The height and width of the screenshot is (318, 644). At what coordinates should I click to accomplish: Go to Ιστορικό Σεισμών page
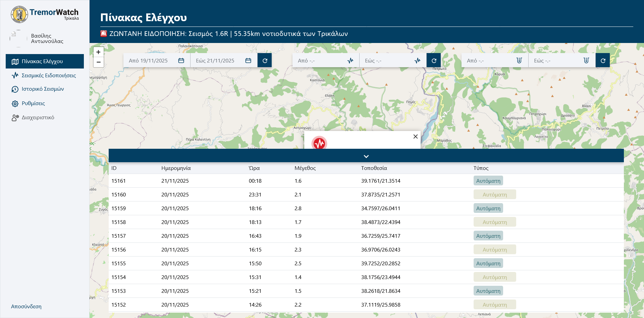point(43,89)
